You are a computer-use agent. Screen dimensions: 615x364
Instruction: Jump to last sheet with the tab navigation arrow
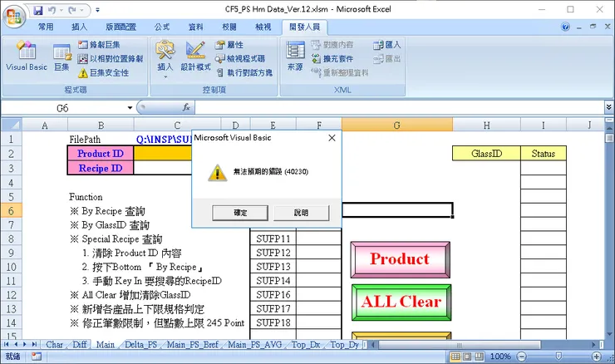pyautogui.click(x=34, y=344)
